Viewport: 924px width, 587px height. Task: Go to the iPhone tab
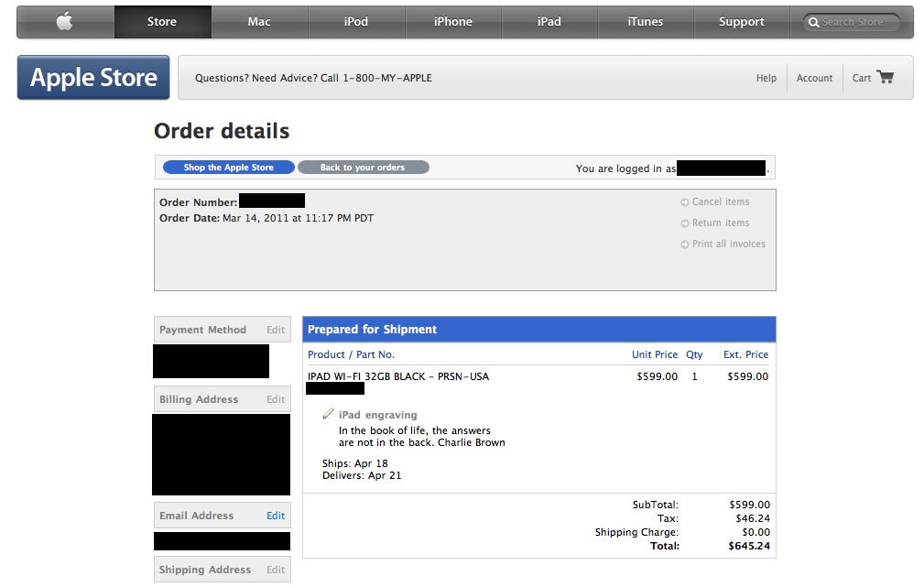pos(452,22)
